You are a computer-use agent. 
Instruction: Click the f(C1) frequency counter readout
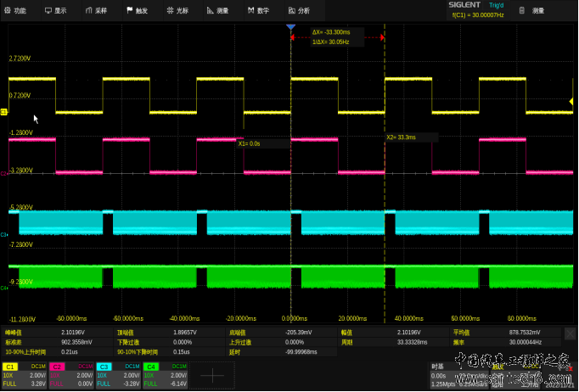[x=478, y=15]
